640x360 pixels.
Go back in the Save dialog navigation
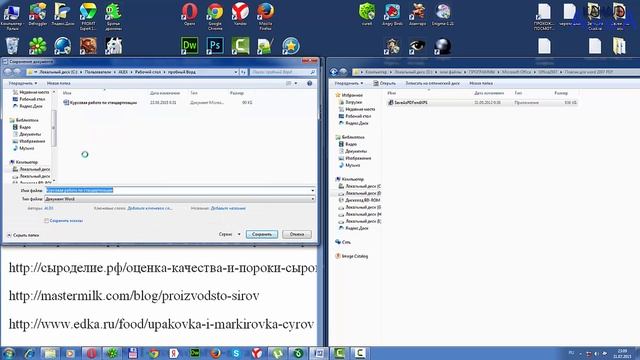(7, 72)
